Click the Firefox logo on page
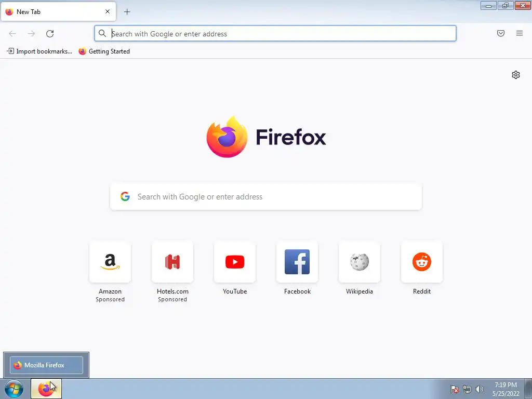 coord(227,137)
